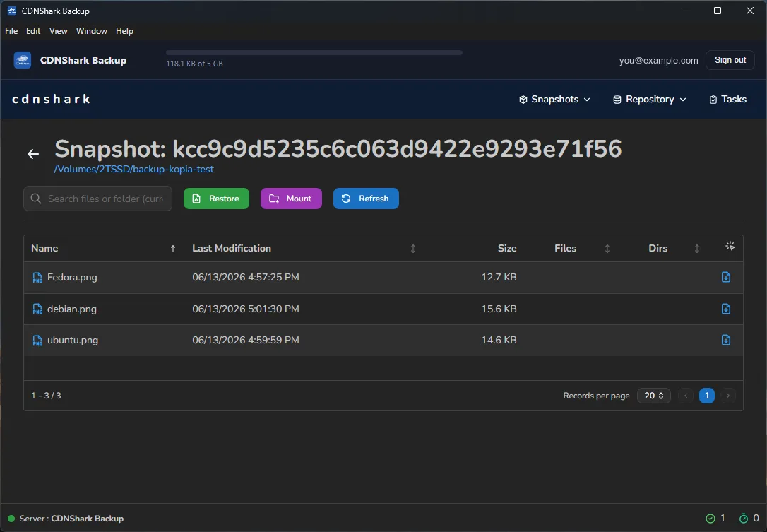Click the purple Mount button
Viewport: 767px width, 532px height.
click(x=291, y=199)
